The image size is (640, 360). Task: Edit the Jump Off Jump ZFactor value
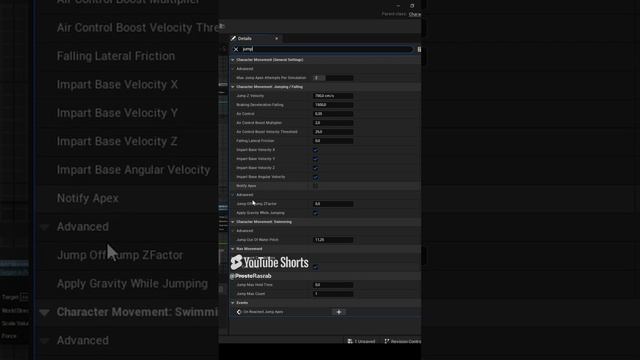tap(333, 204)
